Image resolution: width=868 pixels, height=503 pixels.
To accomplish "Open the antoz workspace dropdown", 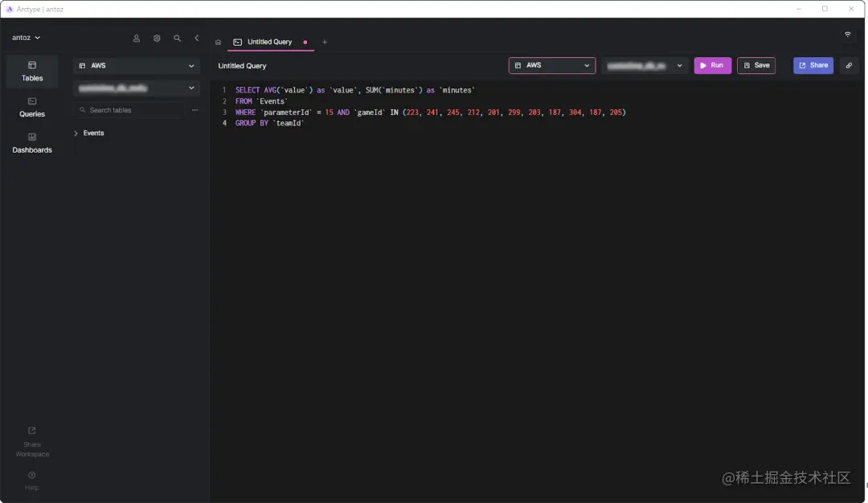I will click(26, 38).
